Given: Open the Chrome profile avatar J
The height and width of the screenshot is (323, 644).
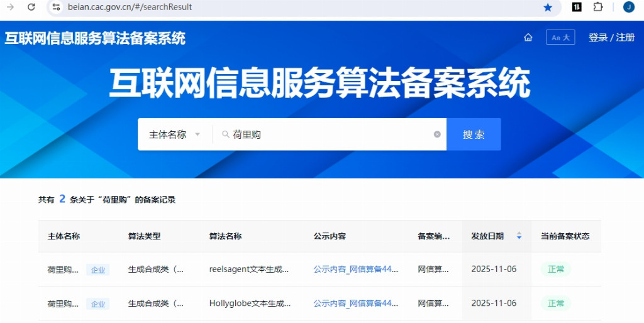Looking at the screenshot, I should (x=628, y=7).
